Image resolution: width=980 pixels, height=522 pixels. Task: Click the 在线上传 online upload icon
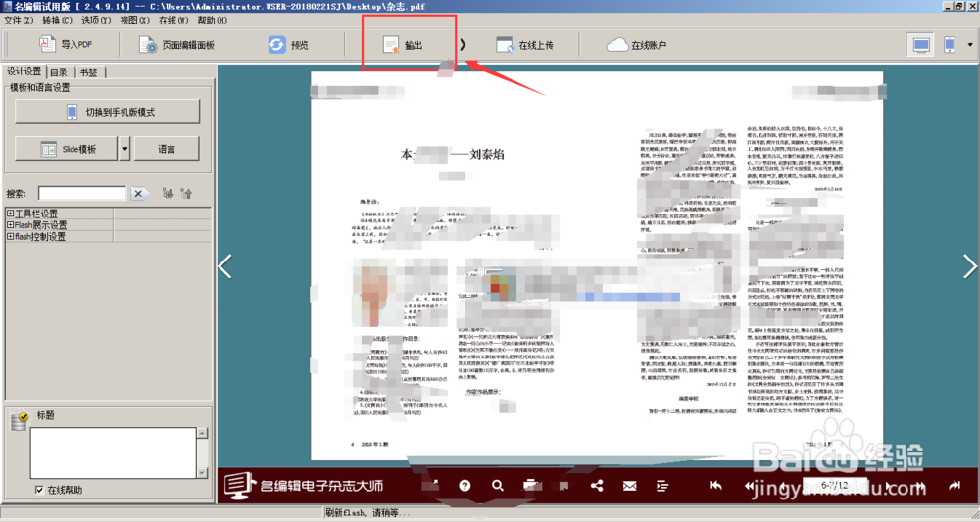coord(505,45)
